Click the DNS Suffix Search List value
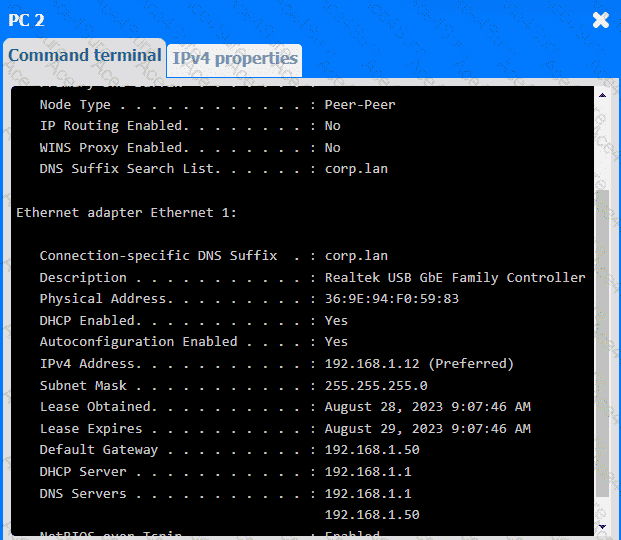 click(356, 168)
